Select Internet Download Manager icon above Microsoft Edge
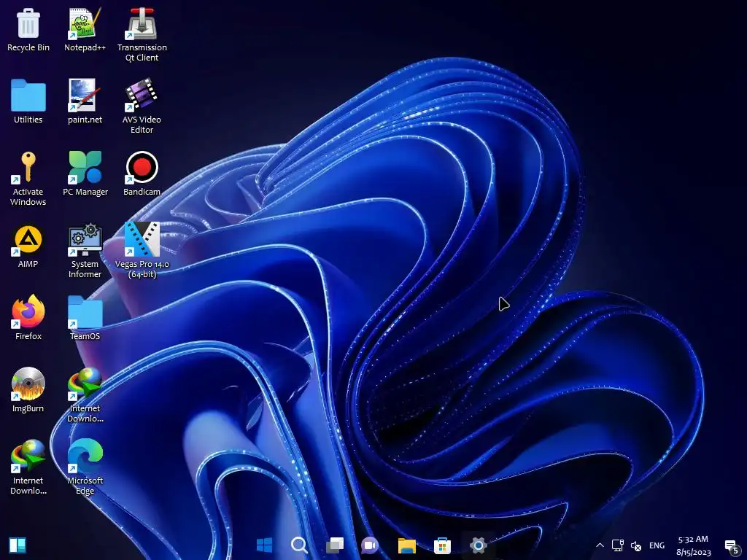 click(85, 395)
